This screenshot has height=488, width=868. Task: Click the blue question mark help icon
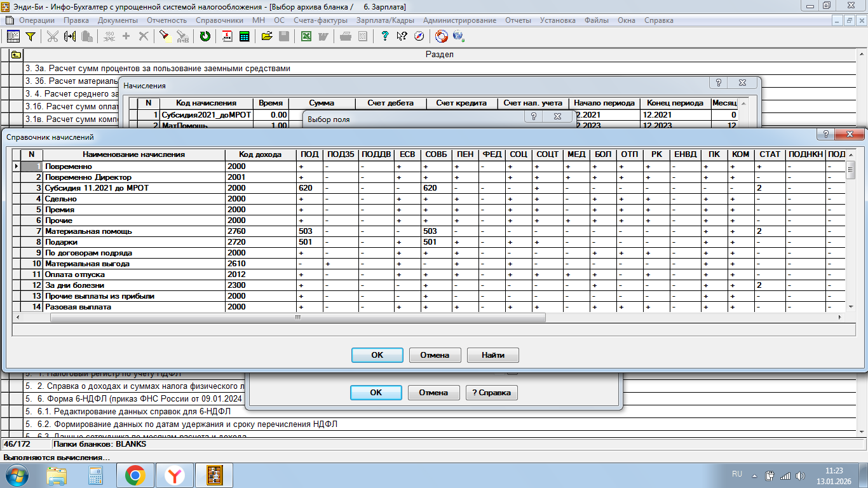coord(384,36)
